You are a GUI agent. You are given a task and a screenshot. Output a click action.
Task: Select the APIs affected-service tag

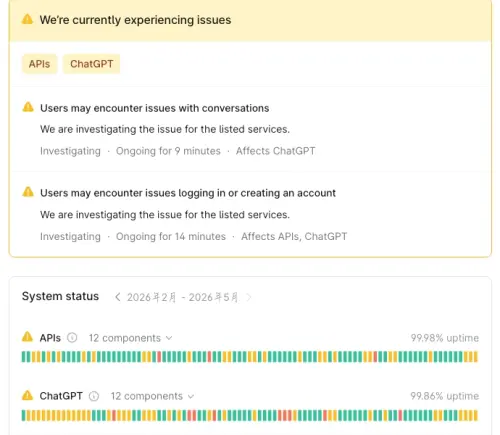click(40, 64)
